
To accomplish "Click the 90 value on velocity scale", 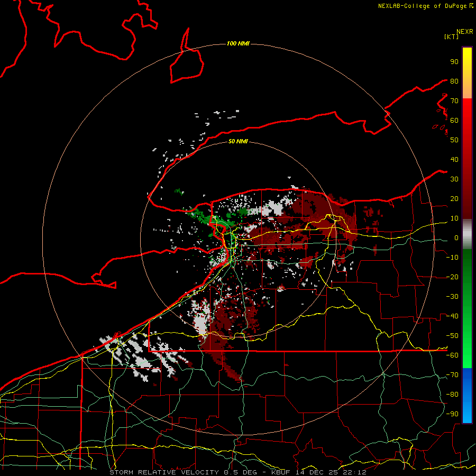I will coord(454,62).
